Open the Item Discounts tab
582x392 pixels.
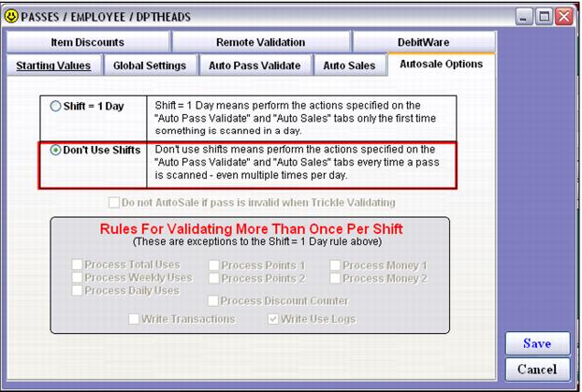click(88, 42)
